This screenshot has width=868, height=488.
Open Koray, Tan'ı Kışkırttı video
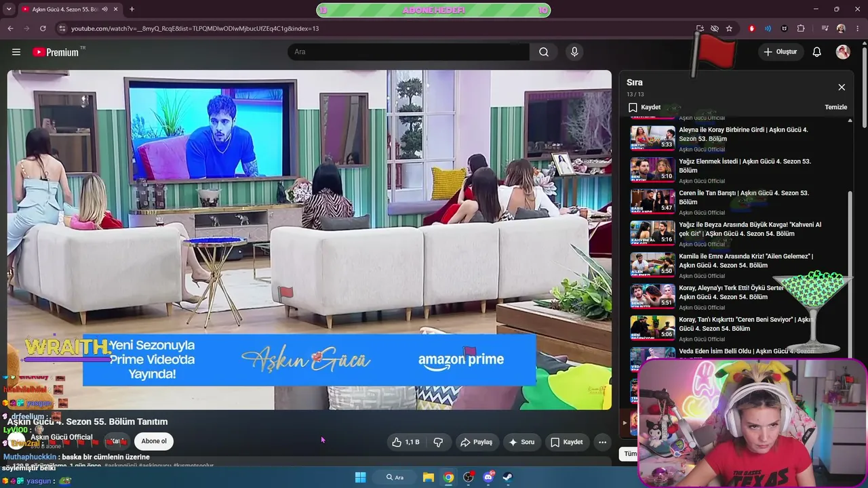pos(745,324)
